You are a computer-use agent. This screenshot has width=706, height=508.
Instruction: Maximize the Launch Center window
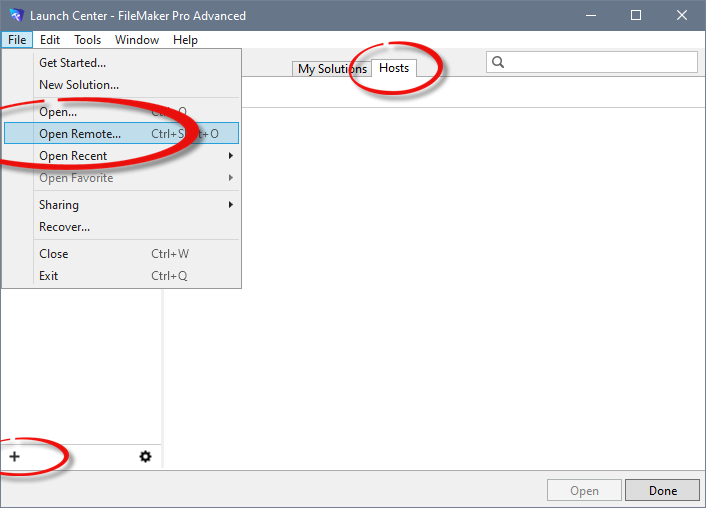636,15
